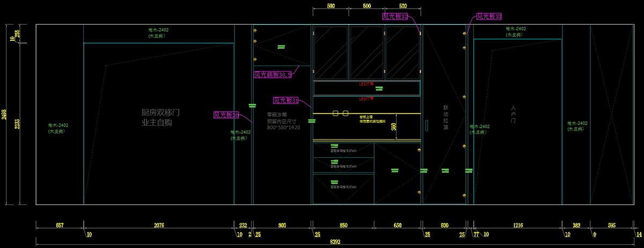Pick the 见光板30 magenta label
The width and height of the screenshot is (644, 248).
(226, 115)
